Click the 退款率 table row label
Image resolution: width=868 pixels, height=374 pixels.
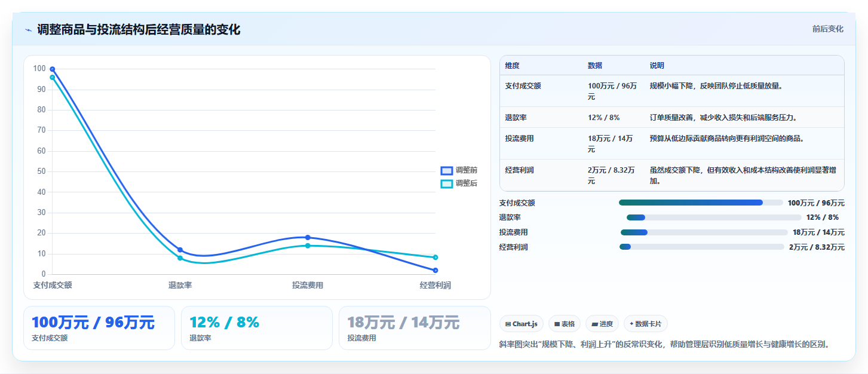pyautogui.click(x=516, y=118)
